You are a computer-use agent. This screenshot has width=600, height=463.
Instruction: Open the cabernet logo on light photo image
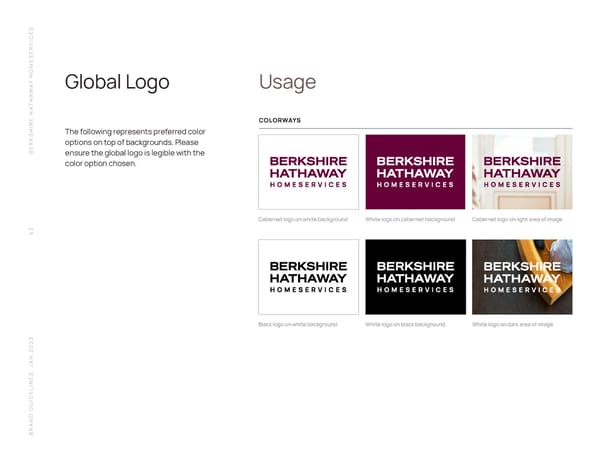click(x=521, y=171)
